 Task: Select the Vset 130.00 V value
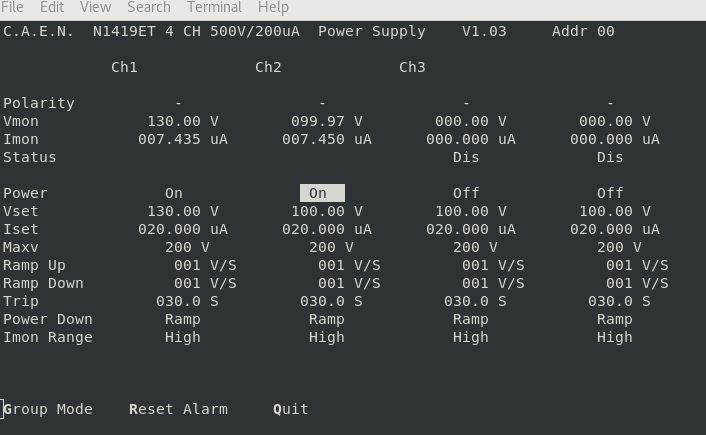coord(183,211)
